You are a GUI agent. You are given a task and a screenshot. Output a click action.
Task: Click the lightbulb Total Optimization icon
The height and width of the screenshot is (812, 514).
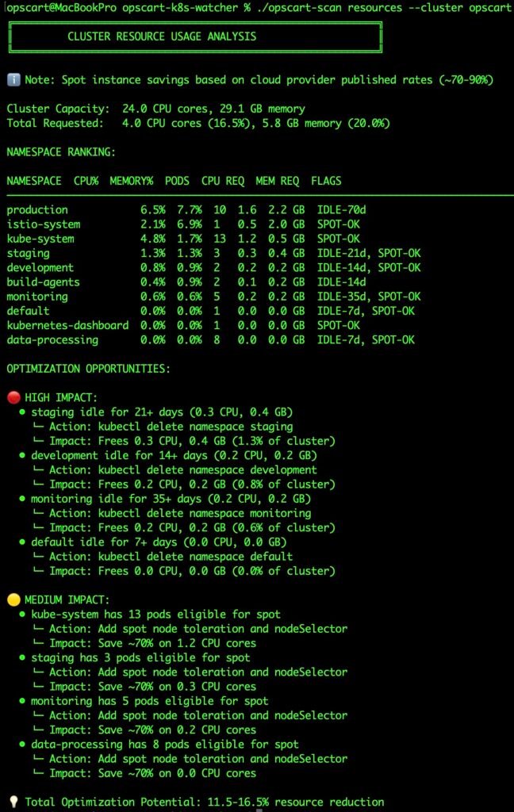pos(13,802)
